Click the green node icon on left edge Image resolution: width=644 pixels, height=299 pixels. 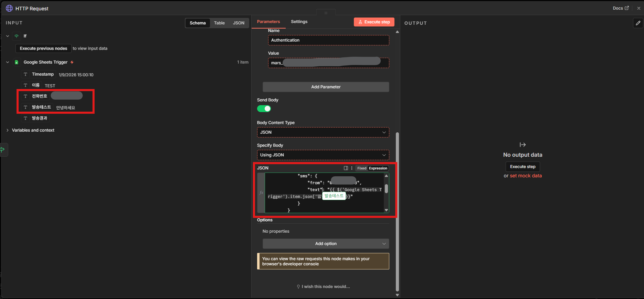pos(3,149)
